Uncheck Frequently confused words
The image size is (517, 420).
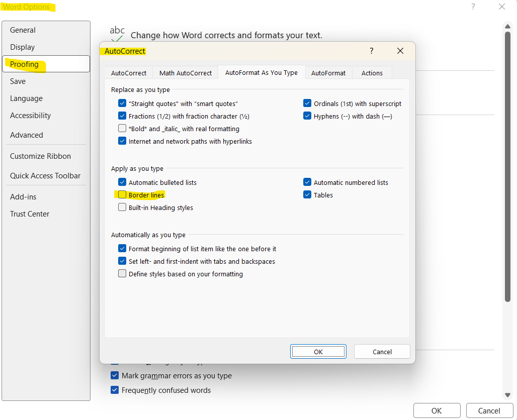pyautogui.click(x=115, y=390)
